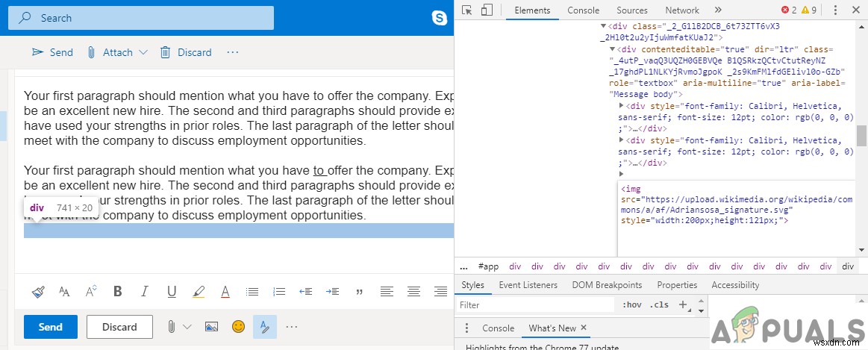Click Attach in the top compose toolbar
The width and height of the screenshot is (868, 350).
click(x=110, y=52)
